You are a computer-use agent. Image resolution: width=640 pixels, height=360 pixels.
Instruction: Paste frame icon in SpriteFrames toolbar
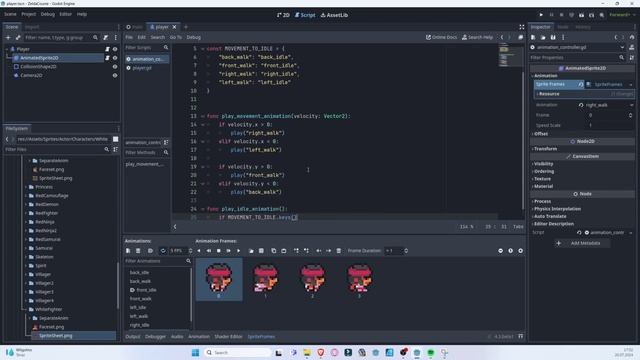point(284,251)
